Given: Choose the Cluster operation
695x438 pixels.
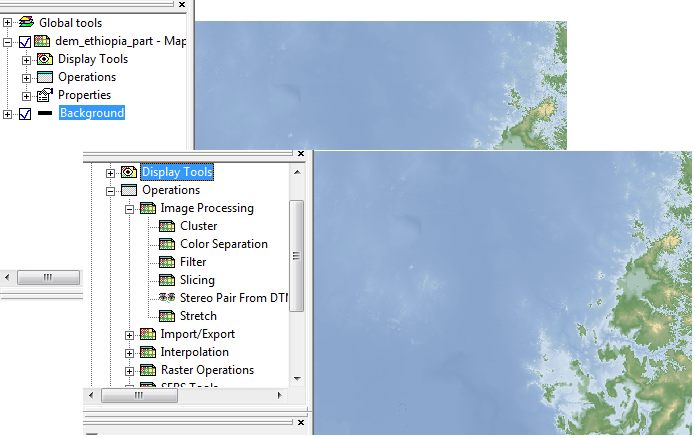Looking at the screenshot, I should [x=199, y=226].
